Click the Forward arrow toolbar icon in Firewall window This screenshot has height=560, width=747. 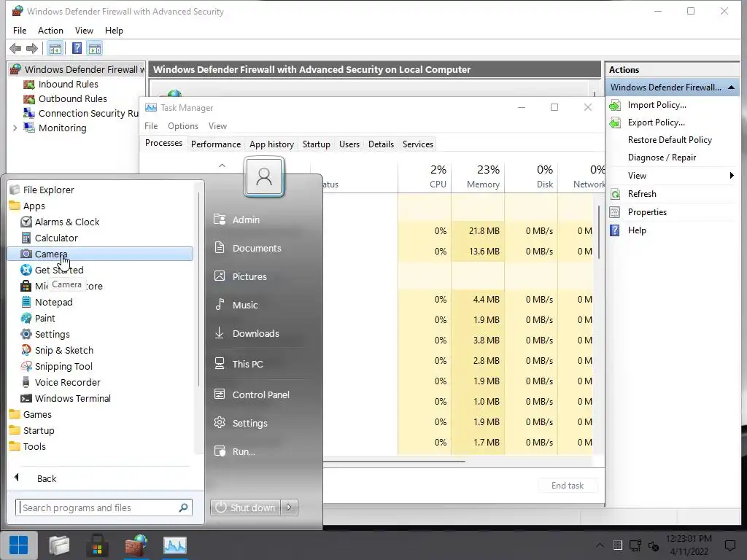[x=32, y=48]
